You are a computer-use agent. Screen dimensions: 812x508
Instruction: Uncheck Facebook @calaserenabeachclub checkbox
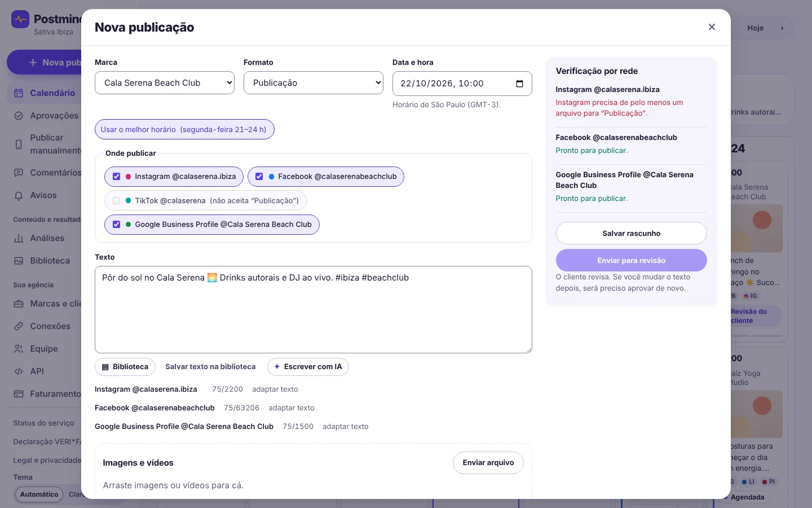pos(259,177)
